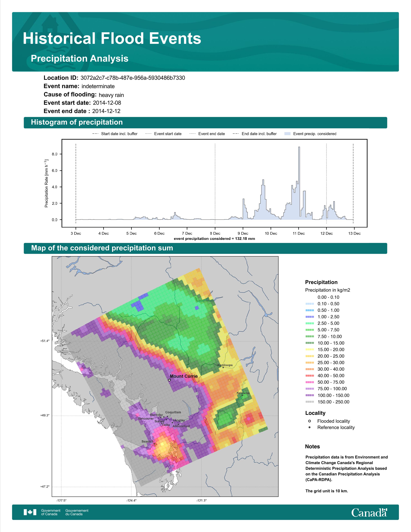Image resolution: width=411 pixels, height=532 pixels.
Task: Click the 'heavy rain' cause text
Action: [x=111, y=95]
